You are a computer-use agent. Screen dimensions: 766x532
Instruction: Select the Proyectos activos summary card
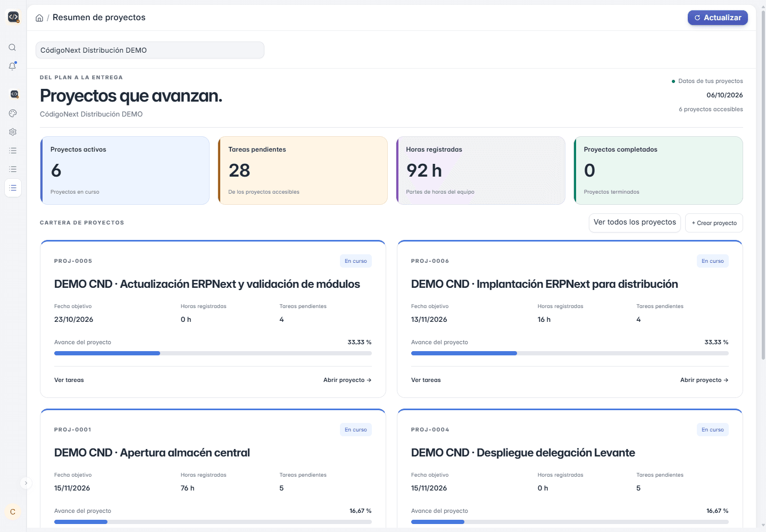pos(125,171)
